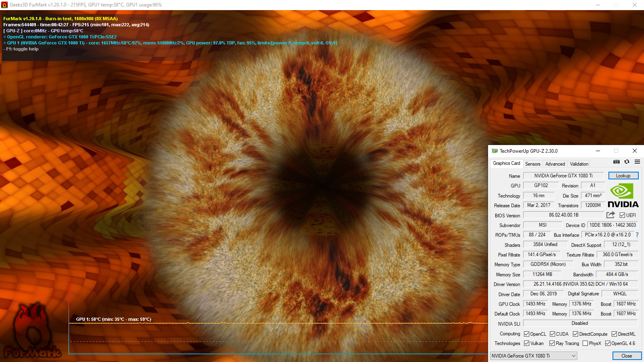Click the ROPs/TMUs value 88 / 224
Image resolution: width=644 pixels, height=362 pixels.
pos(537,235)
